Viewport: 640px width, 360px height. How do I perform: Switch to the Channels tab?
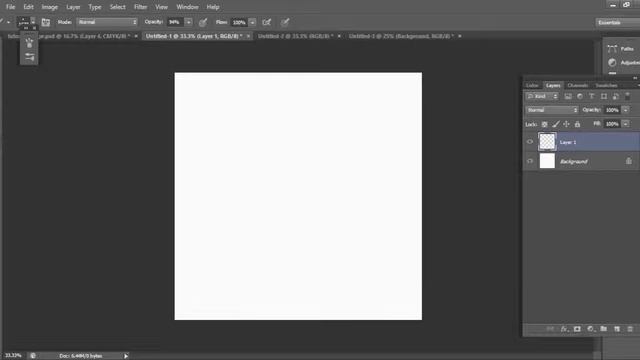pyautogui.click(x=578, y=85)
